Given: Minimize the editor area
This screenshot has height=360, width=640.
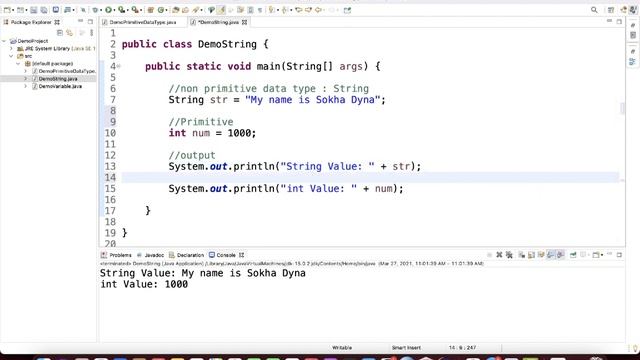Looking at the screenshot, I should [609, 21].
